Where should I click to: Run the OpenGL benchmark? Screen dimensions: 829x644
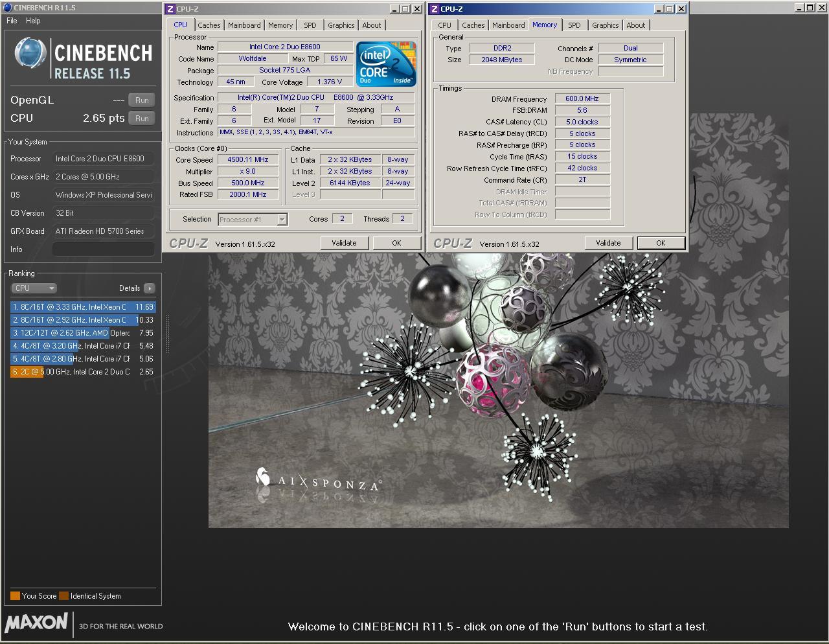pyautogui.click(x=142, y=100)
